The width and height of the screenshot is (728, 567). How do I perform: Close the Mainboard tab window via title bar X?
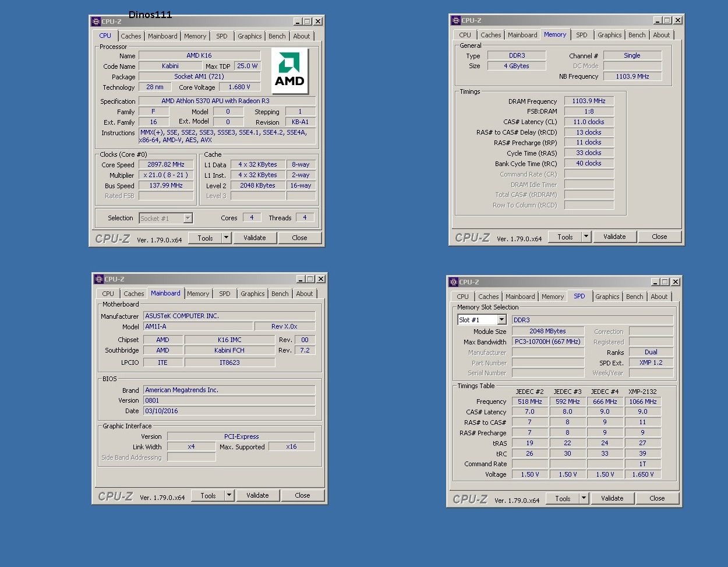[x=321, y=279]
